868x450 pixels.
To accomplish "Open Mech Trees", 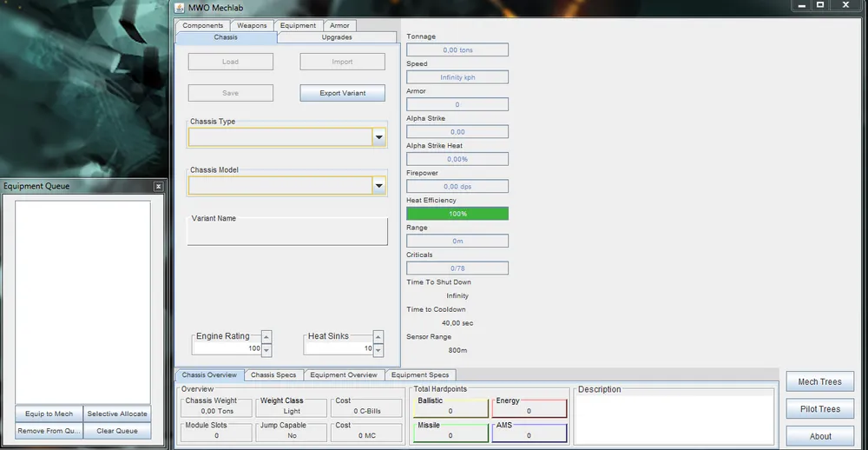I will coord(819,381).
